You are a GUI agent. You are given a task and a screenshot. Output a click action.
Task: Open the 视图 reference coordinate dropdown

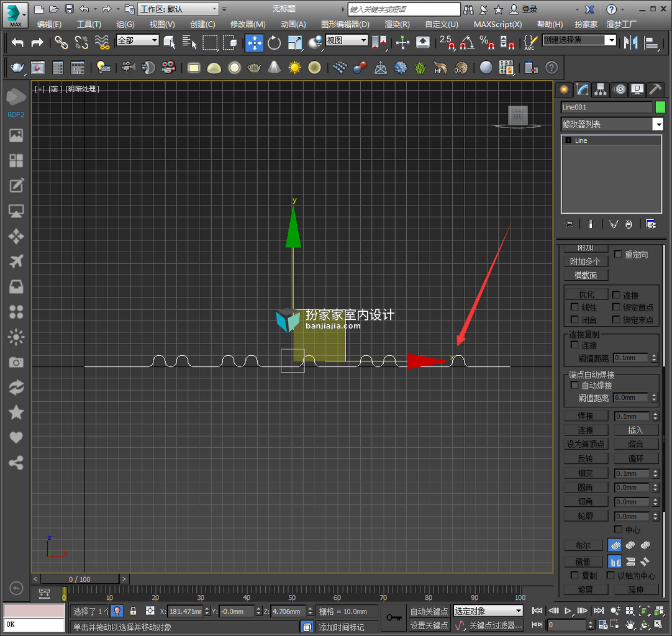[347, 41]
